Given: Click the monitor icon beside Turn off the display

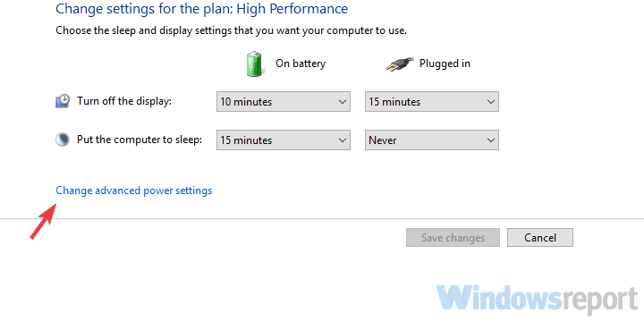Looking at the screenshot, I should pyautogui.click(x=63, y=101).
